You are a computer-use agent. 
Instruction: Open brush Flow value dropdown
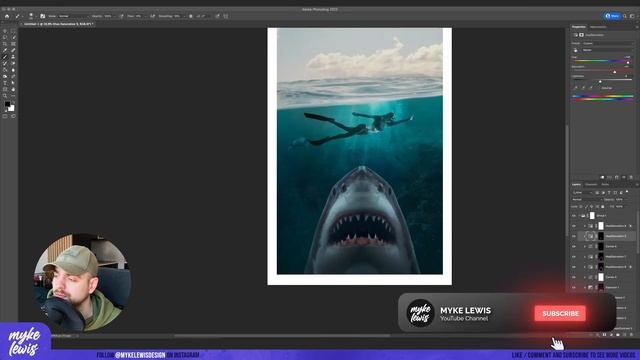click(x=140, y=16)
